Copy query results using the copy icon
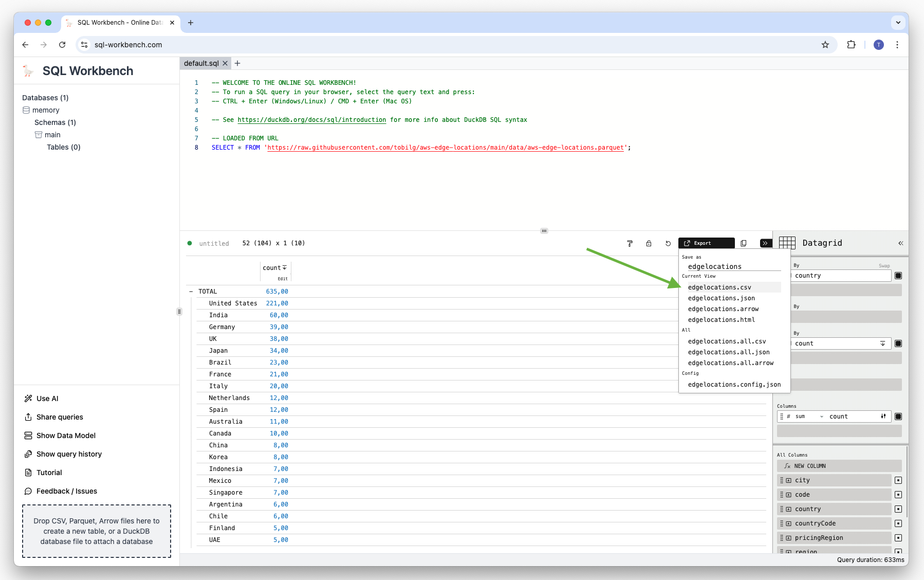The width and height of the screenshot is (924, 580). tap(744, 243)
